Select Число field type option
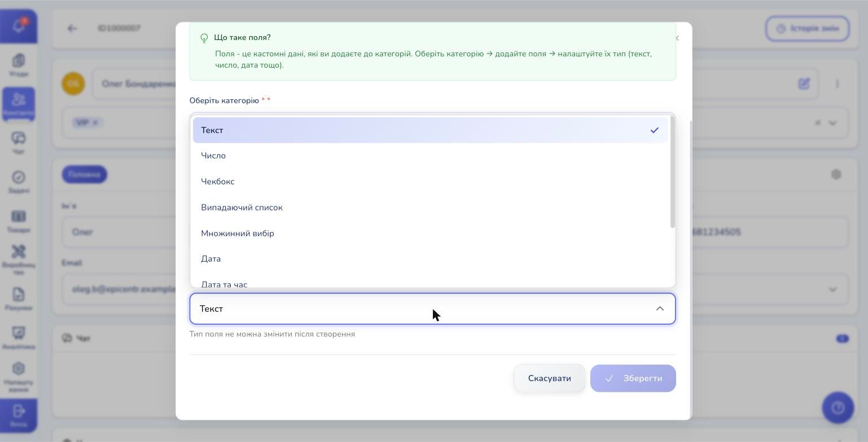The width and height of the screenshot is (868, 442). tap(430, 156)
